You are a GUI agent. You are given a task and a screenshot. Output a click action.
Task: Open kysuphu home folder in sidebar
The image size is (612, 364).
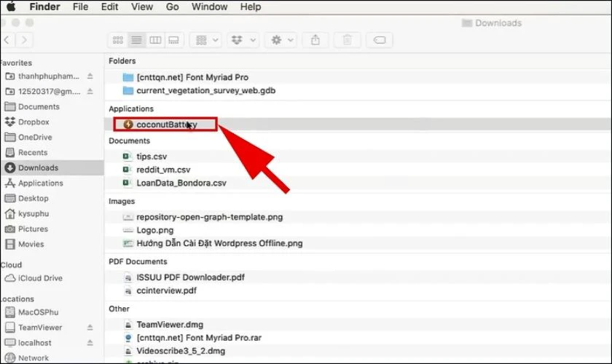tap(26, 214)
